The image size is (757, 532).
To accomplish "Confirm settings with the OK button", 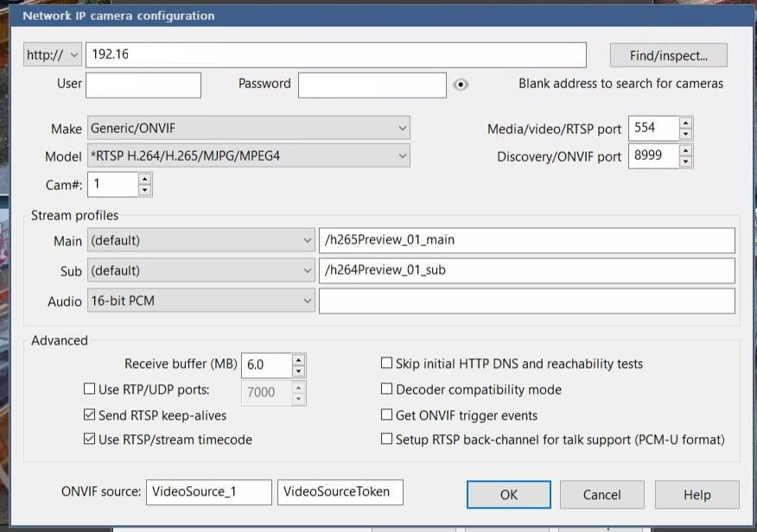I will [x=509, y=494].
